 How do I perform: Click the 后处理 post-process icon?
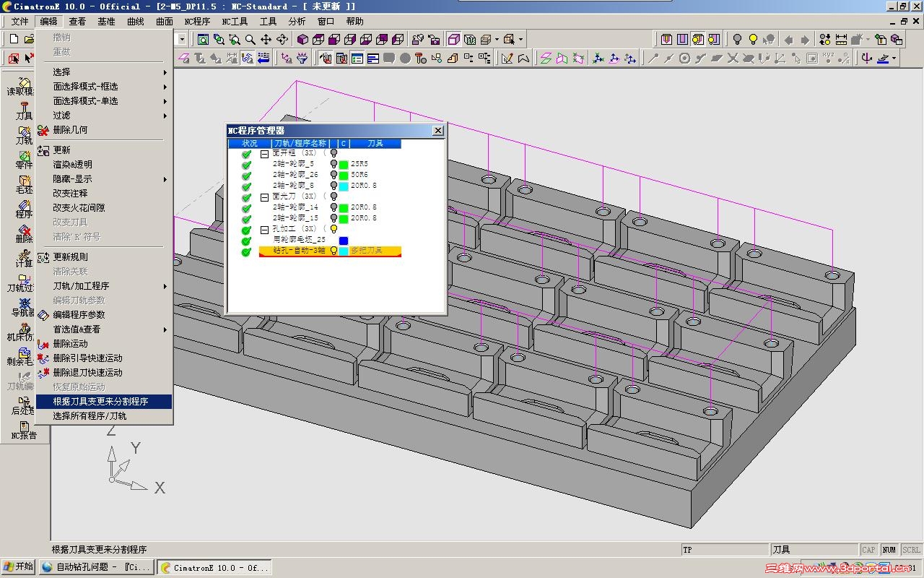24,405
